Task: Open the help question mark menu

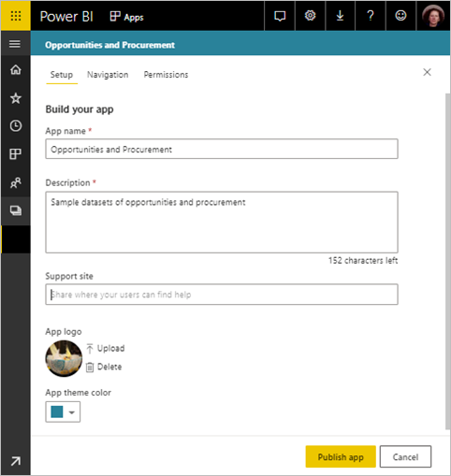Action: tap(371, 16)
